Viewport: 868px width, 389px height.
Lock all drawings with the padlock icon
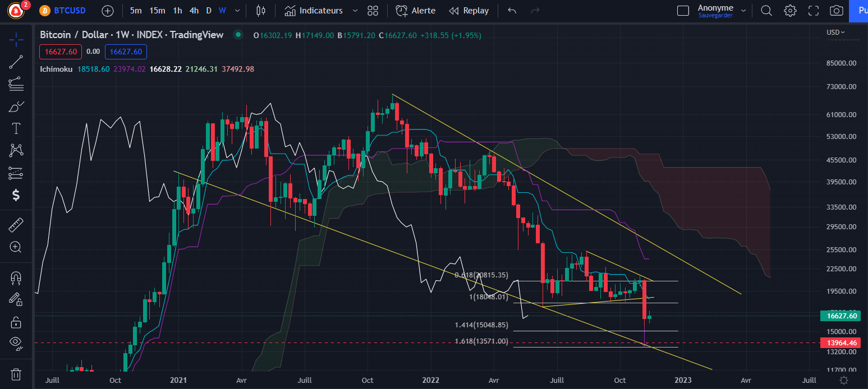click(x=16, y=322)
